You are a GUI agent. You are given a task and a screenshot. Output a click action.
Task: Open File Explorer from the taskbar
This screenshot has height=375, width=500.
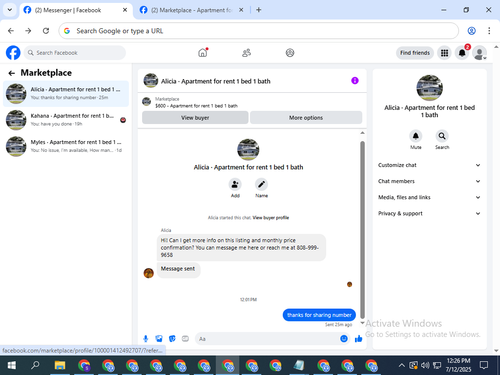point(60,366)
